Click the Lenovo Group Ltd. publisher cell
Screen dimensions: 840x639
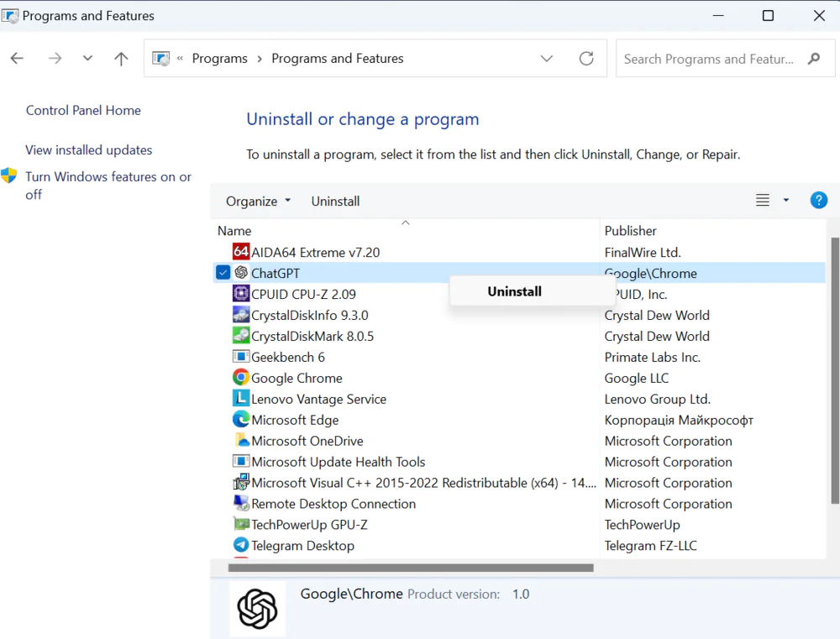tap(658, 399)
